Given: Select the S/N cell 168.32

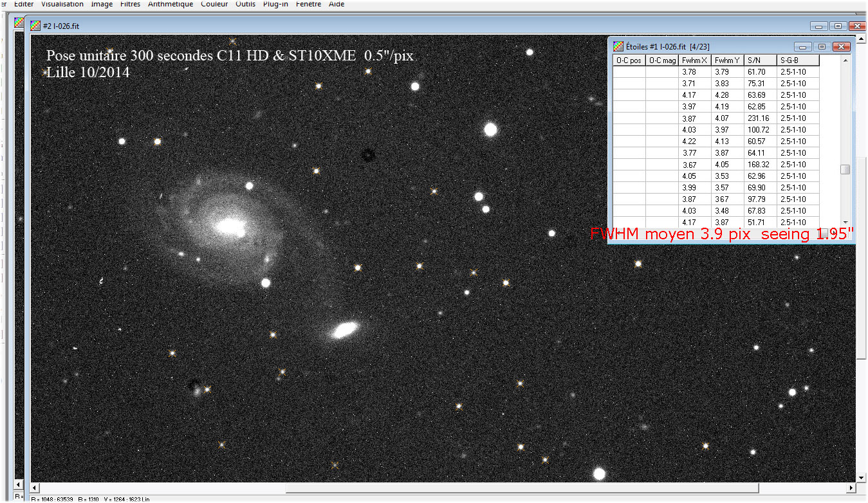Looking at the screenshot, I should click(761, 165).
